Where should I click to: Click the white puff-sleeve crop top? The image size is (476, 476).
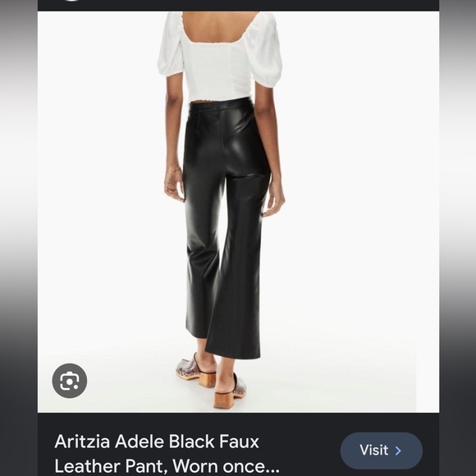[x=220, y=57]
